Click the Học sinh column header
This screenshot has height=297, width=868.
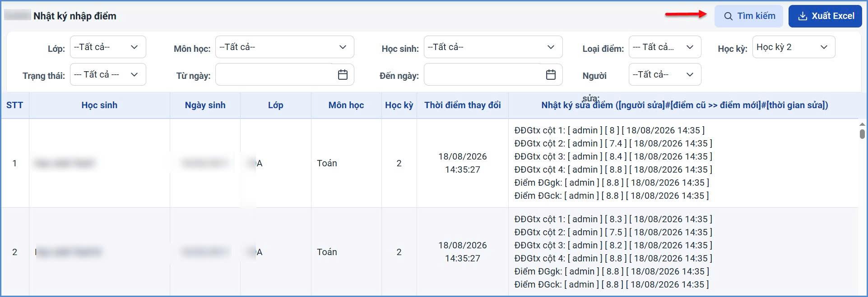pos(99,105)
